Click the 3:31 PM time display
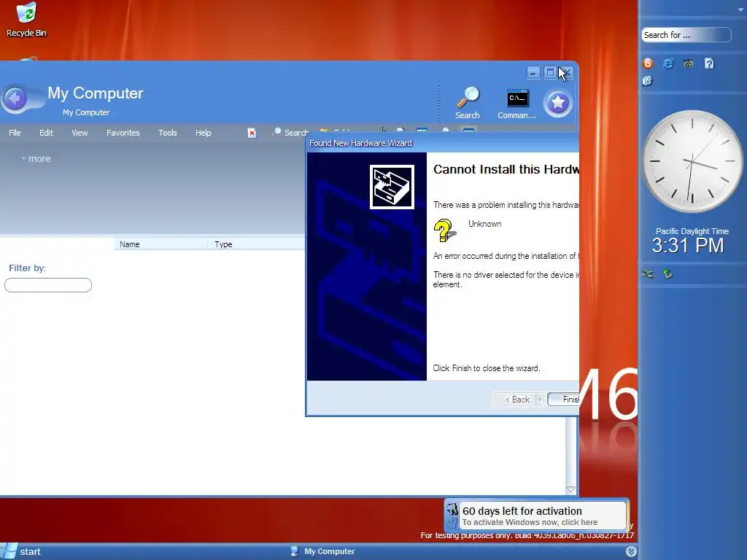 click(x=687, y=246)
